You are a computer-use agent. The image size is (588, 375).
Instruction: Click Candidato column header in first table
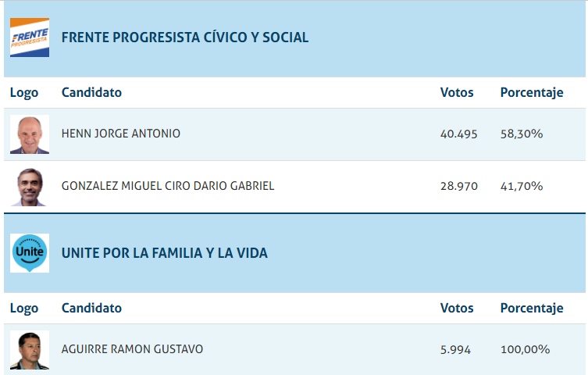pyautogui.click(x=91, y=92)
